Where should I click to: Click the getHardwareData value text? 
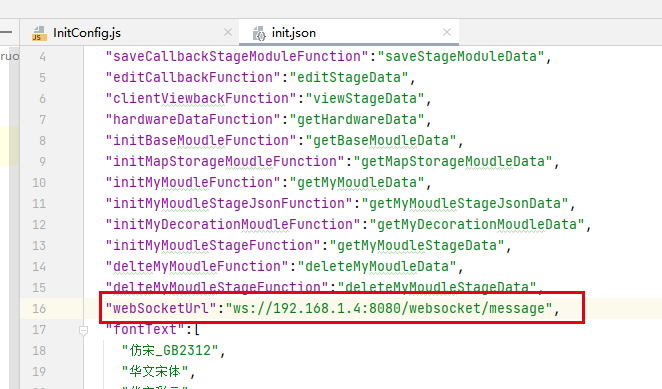pyautogui.click(x=357, y=120)
